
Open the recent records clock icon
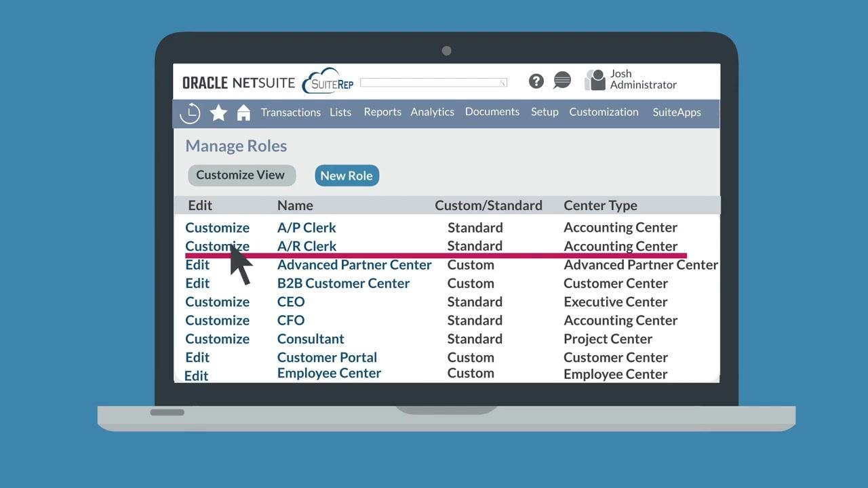(x=190, y=113)
